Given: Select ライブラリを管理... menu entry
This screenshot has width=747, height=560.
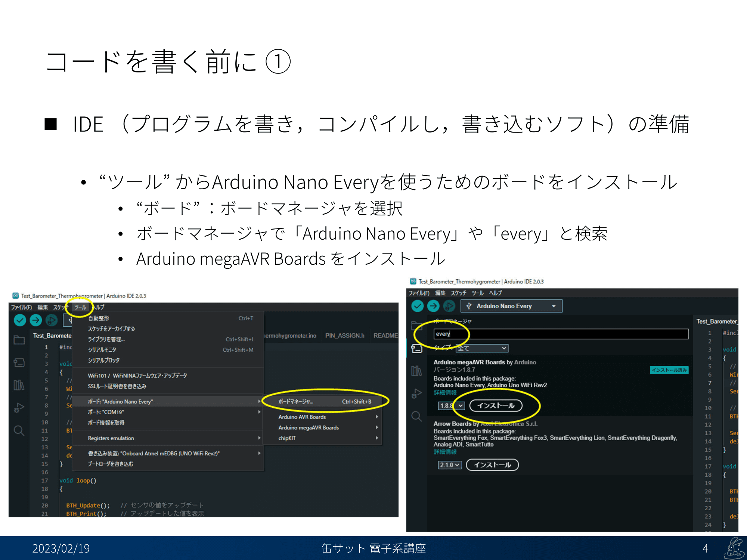Looking at the screenshot, I should (x=168, y=339).
